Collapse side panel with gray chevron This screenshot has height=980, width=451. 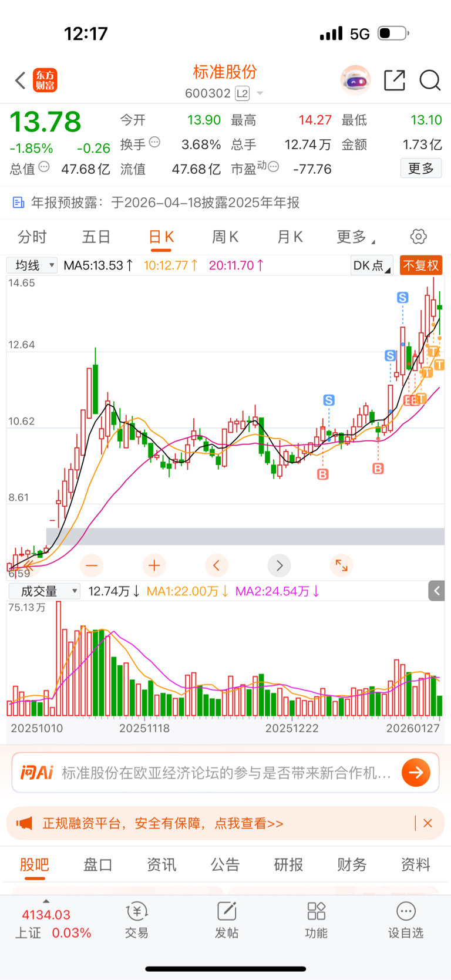click(x=436, y=591)
